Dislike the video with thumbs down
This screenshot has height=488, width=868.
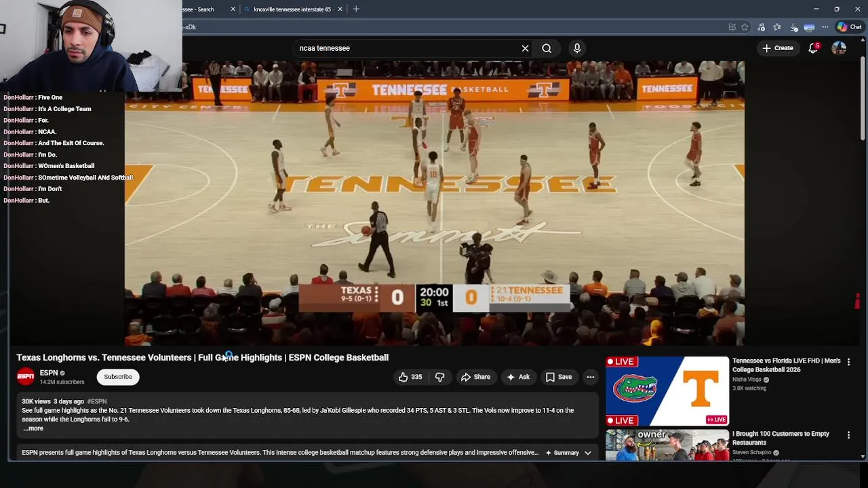pos(439,377)
